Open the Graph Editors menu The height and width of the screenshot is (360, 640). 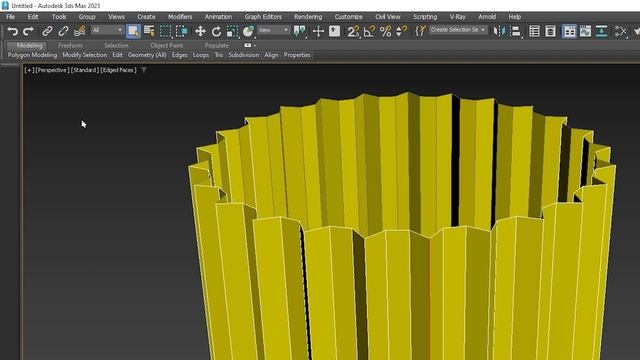pos(263,17)
